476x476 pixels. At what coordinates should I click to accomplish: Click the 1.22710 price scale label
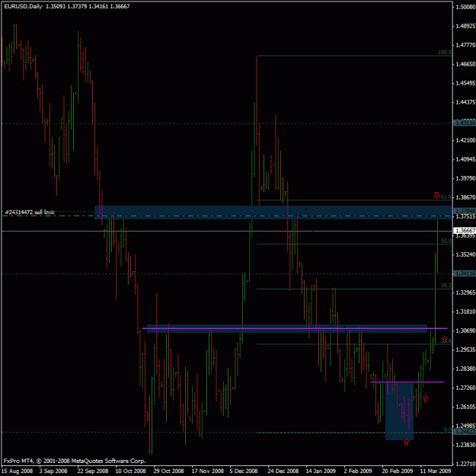pos(465,464)
